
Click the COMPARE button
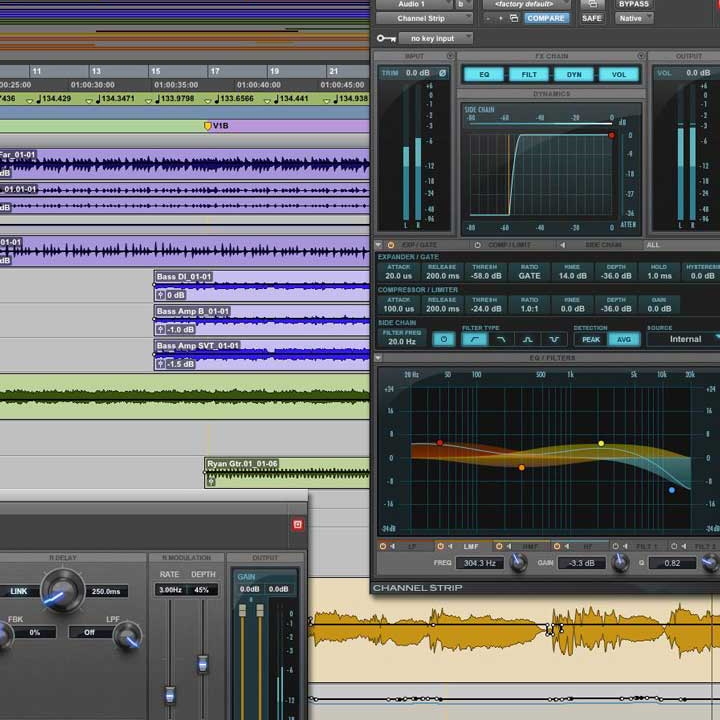tap(546, 18)
